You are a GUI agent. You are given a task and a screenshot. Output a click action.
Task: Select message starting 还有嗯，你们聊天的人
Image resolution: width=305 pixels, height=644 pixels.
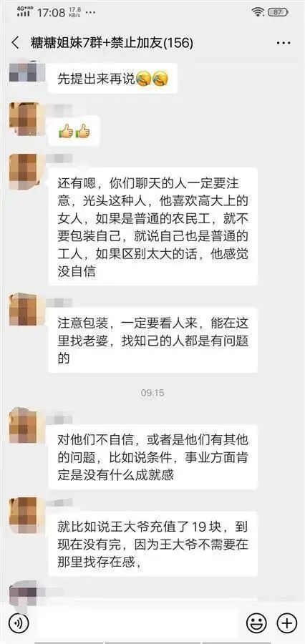pyautogui.click(x=153, y=226)
